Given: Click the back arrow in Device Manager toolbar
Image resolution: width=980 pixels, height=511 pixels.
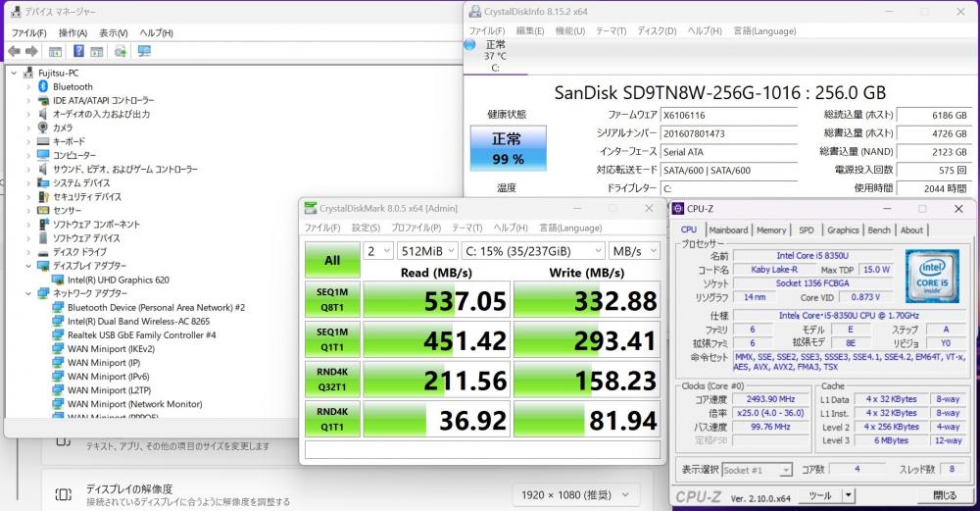Looking at the screenshot, I should pyautogui.click(x=14, y=51).
